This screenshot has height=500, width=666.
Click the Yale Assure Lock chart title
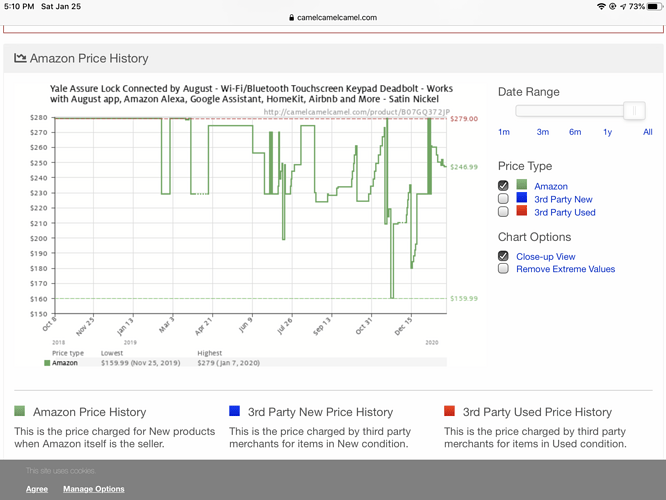point(251,94)
